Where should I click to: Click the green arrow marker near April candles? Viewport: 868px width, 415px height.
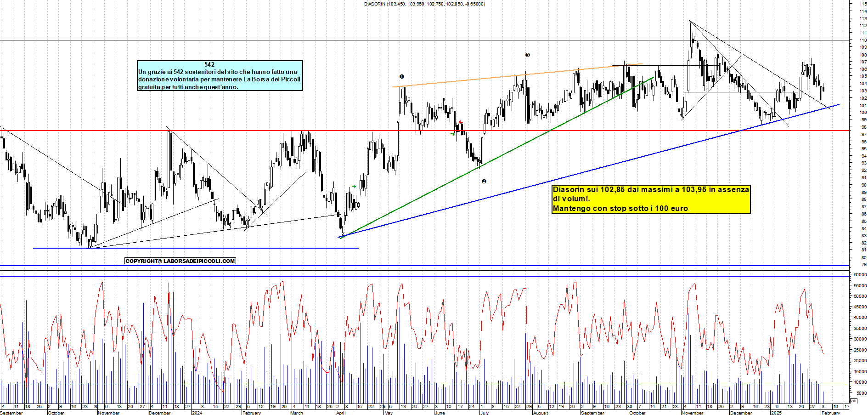pos(354,186)
